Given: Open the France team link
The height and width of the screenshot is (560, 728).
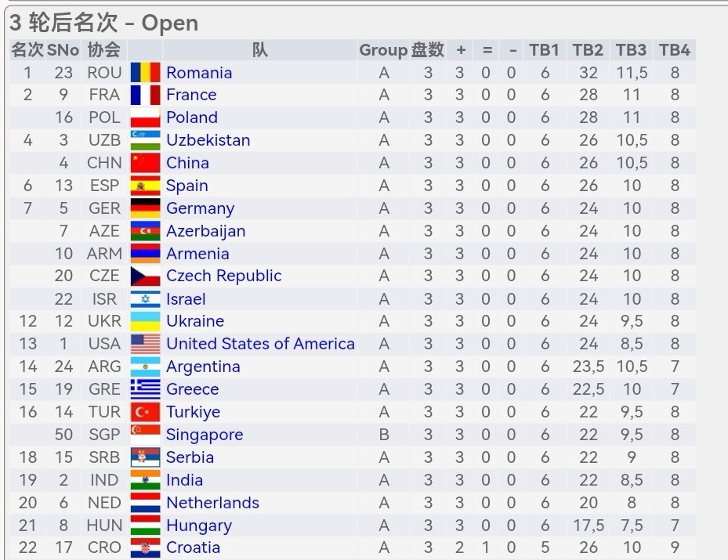Looking at the screenshot, I should coord(191,95).
